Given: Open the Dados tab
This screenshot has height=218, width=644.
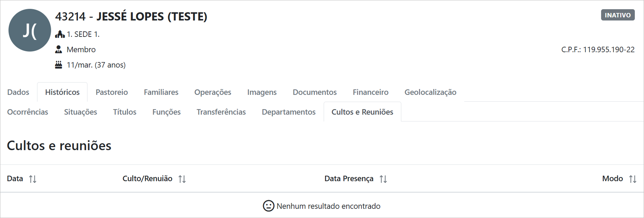Looking at the screenshot, I should [18, 92].
